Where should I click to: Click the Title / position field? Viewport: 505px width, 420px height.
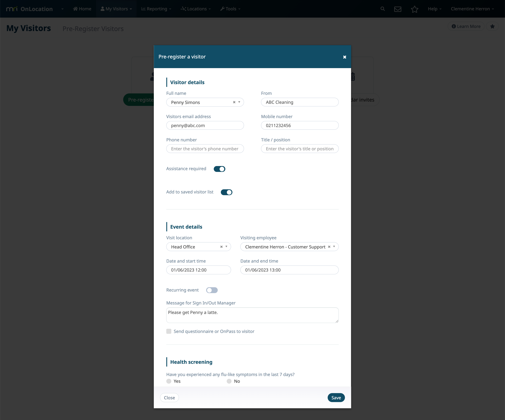tap(300, 149)
